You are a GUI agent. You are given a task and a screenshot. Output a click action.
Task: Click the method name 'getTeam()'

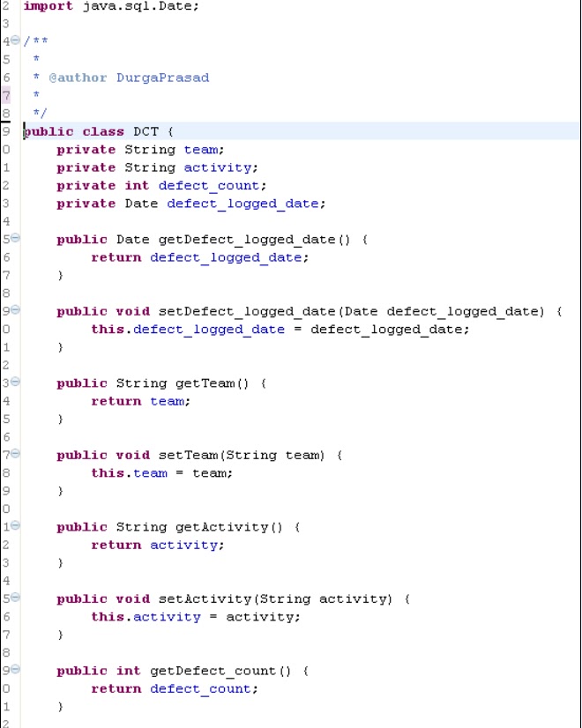click(213, 383)
